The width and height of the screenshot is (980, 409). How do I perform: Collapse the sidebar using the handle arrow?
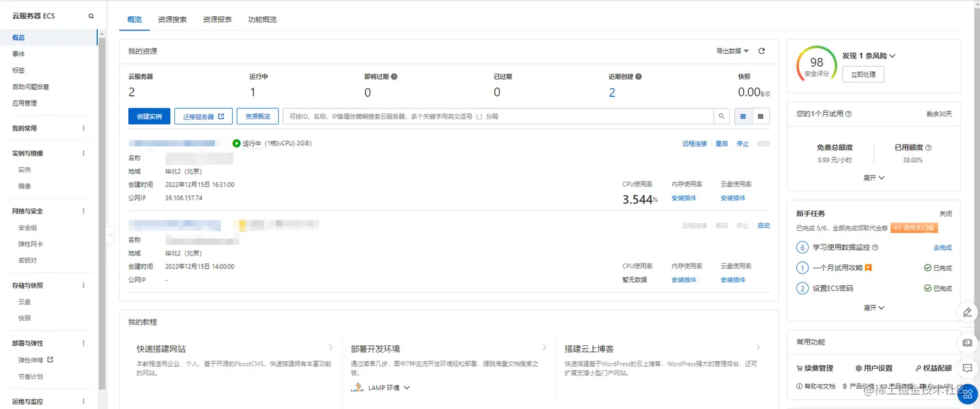pyautogui.click(x=110, y=234)
